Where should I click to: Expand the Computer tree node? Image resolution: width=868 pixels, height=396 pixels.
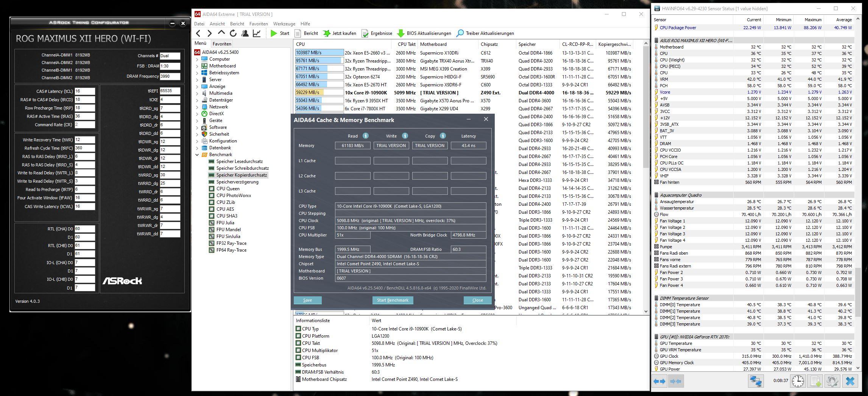[x=197, y=59]
